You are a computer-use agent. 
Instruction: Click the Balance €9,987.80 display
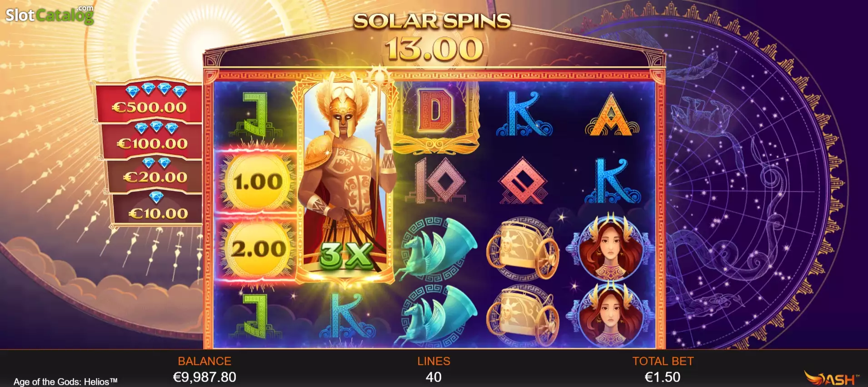[205, 377]
